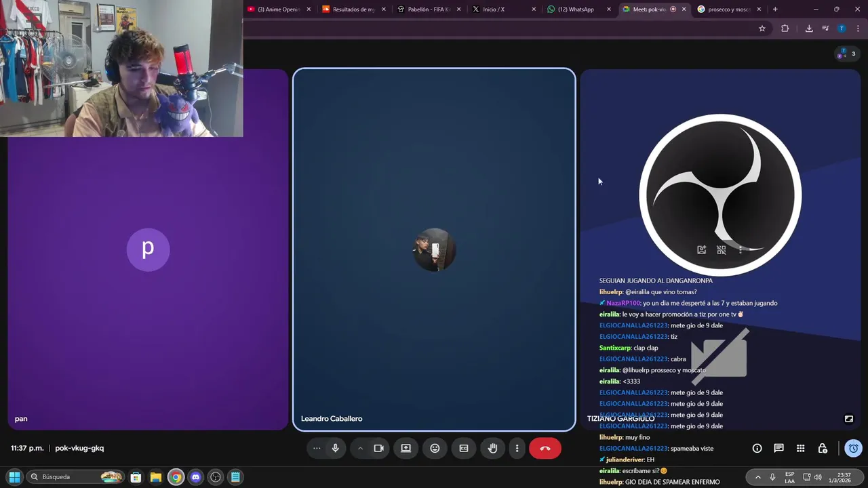Turn on closed captions
Viewport: 868px width, 488px height.
click(x=464, y=448)
